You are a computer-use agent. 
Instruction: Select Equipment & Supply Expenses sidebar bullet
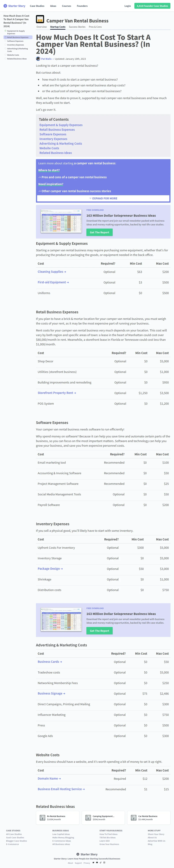(5, 31)
